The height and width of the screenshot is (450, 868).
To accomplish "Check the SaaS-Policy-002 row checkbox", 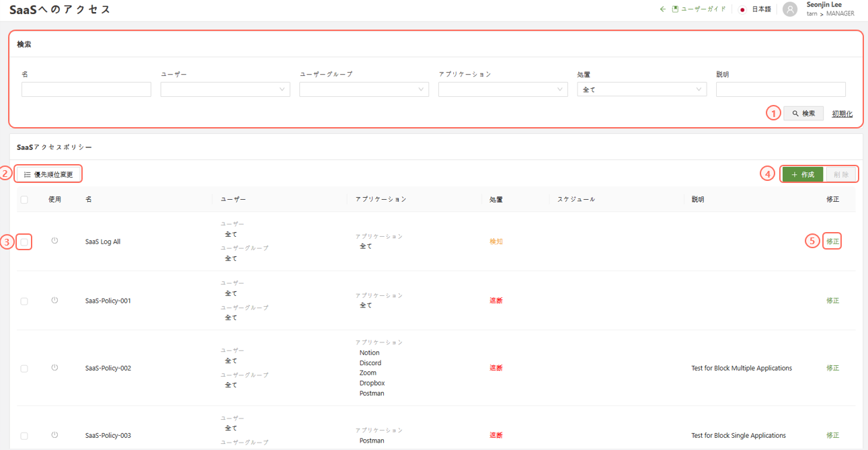I will point(24,369).
